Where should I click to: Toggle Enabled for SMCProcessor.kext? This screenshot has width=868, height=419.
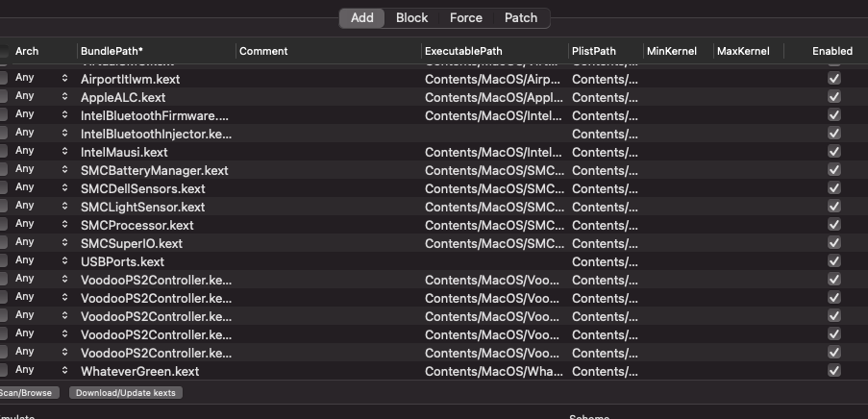pos(833,225)
